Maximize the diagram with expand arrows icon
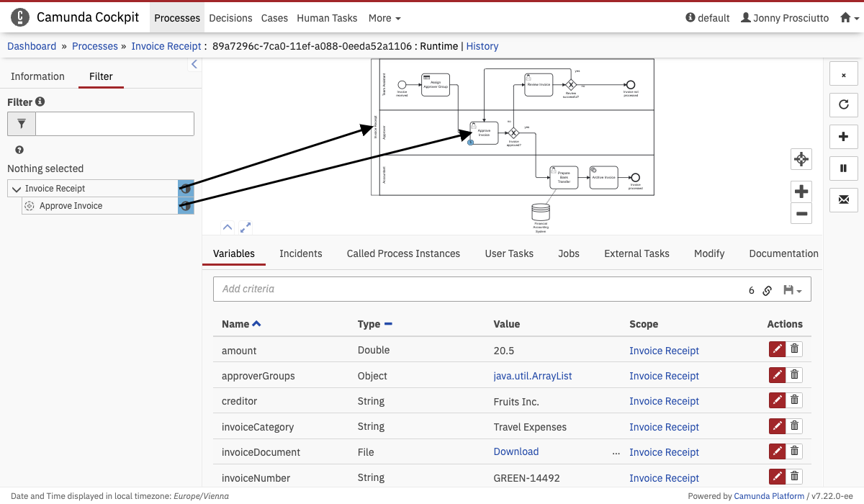The width and height of the screenshot is (864, 504). [x=246, y=227]
